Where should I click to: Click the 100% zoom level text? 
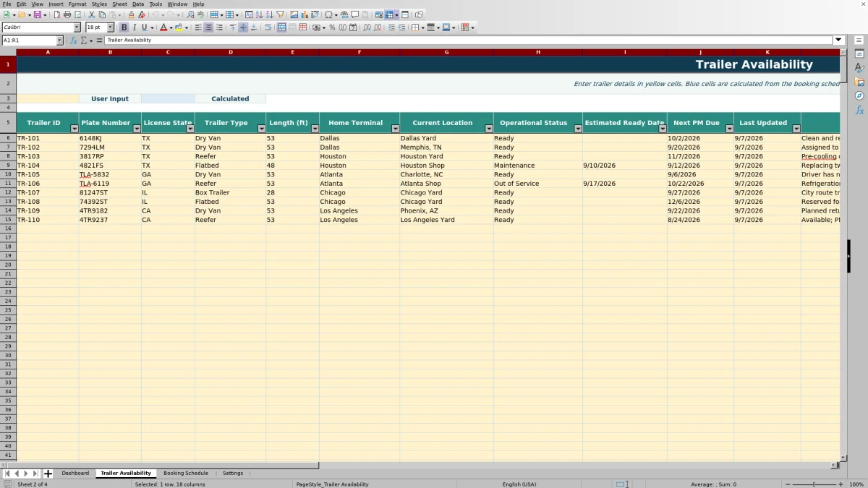click(856, 484)
